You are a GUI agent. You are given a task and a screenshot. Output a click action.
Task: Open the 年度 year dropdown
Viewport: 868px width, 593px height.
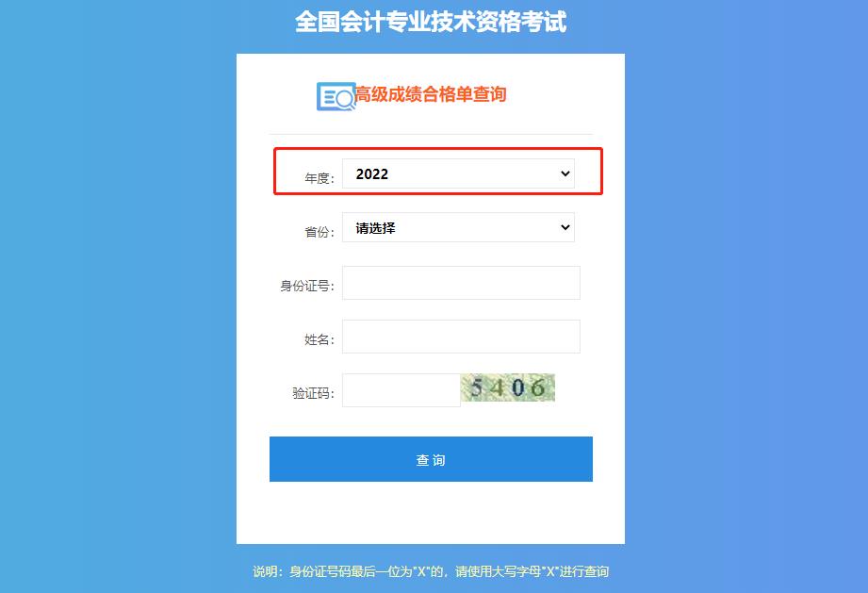(x=458, y=173)
